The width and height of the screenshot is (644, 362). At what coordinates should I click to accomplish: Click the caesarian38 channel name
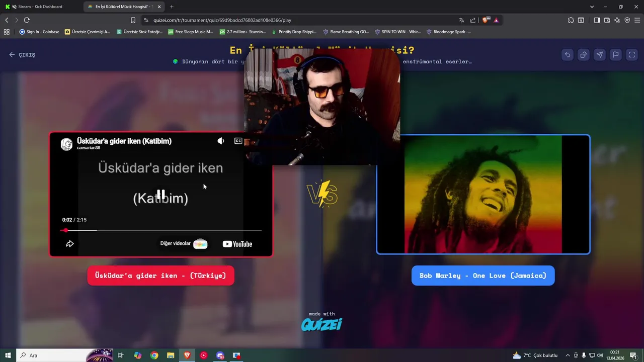coord(89,148)
